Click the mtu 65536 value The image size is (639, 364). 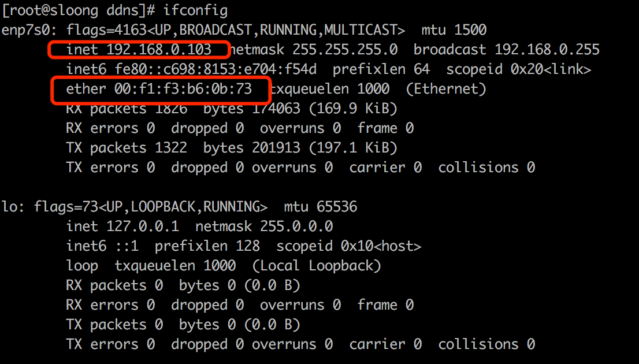point(321,207)
